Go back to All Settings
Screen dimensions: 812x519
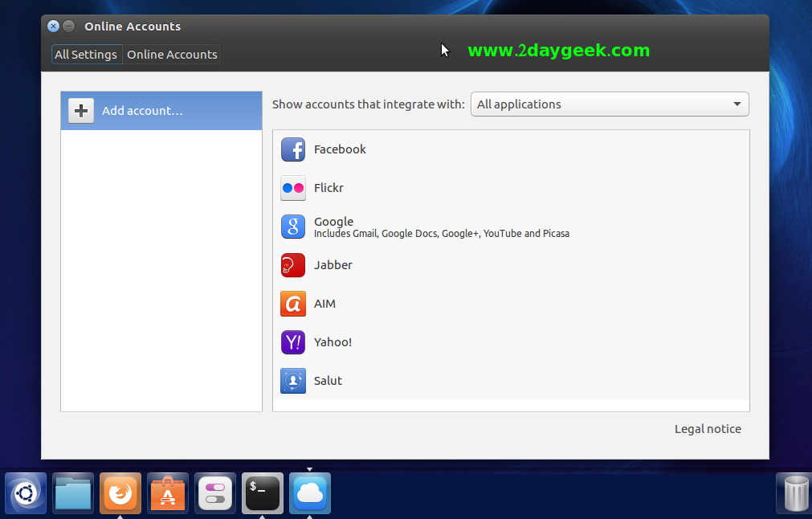coord(87,55)
